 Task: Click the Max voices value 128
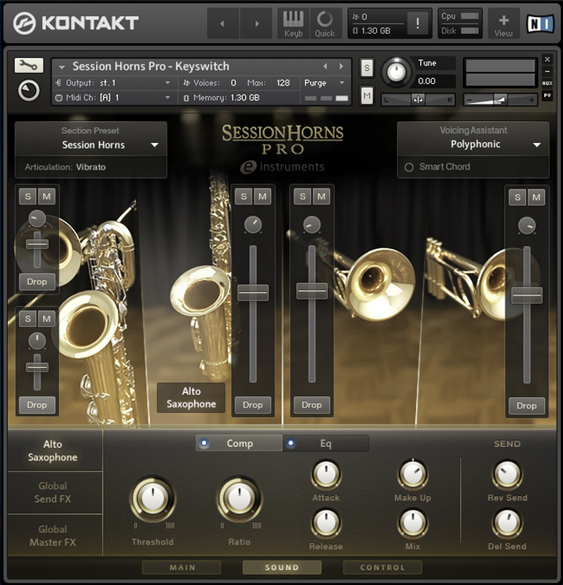coord(283,83)
